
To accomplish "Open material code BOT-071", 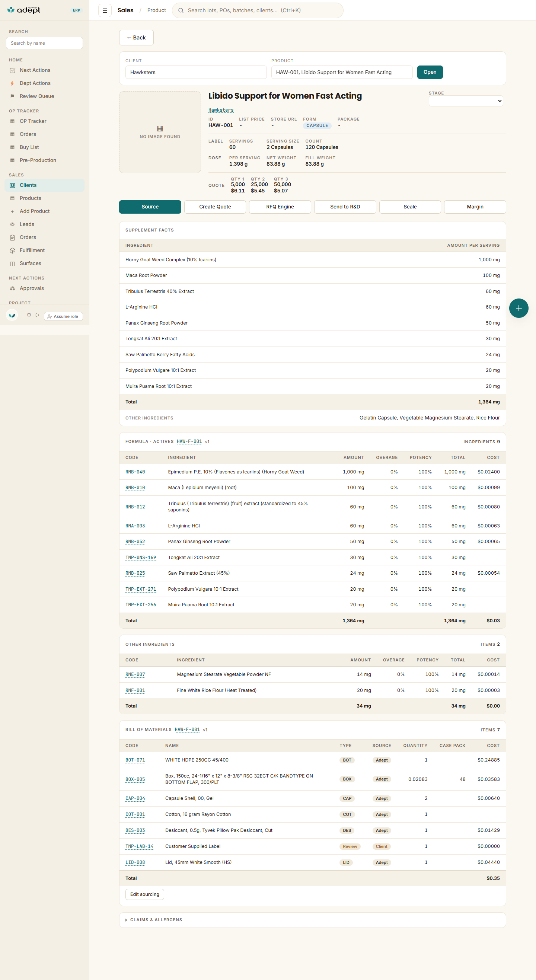I will coord(135,760).
